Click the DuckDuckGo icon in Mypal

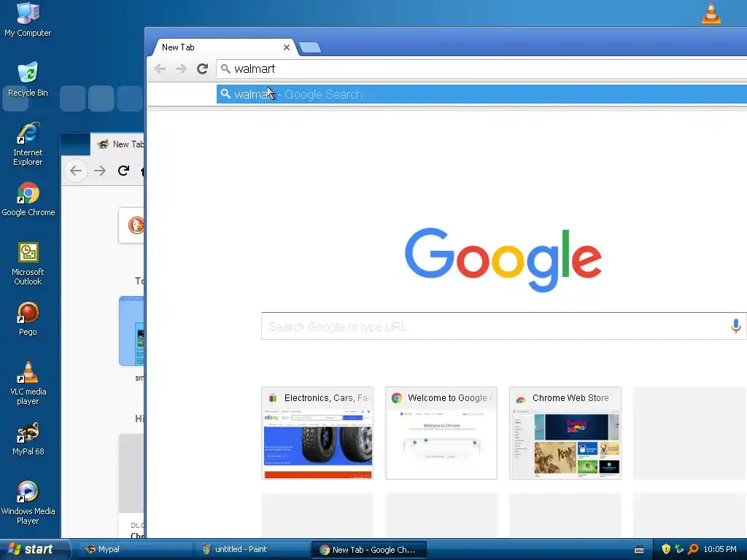[x=136, y=225]
